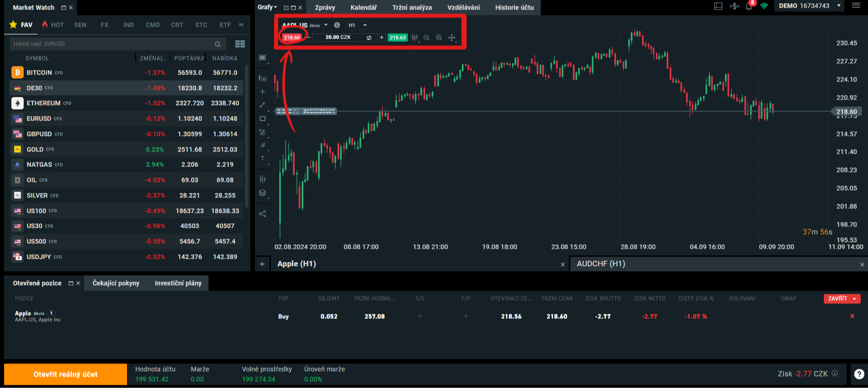Click the instrument info icon

point(337,25)
